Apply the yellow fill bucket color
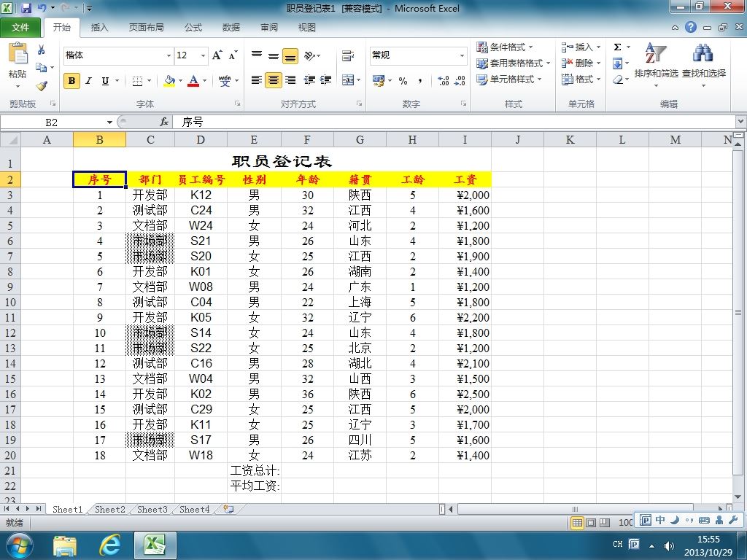Screen dimensions: 747x560 [x=169, y=81]
